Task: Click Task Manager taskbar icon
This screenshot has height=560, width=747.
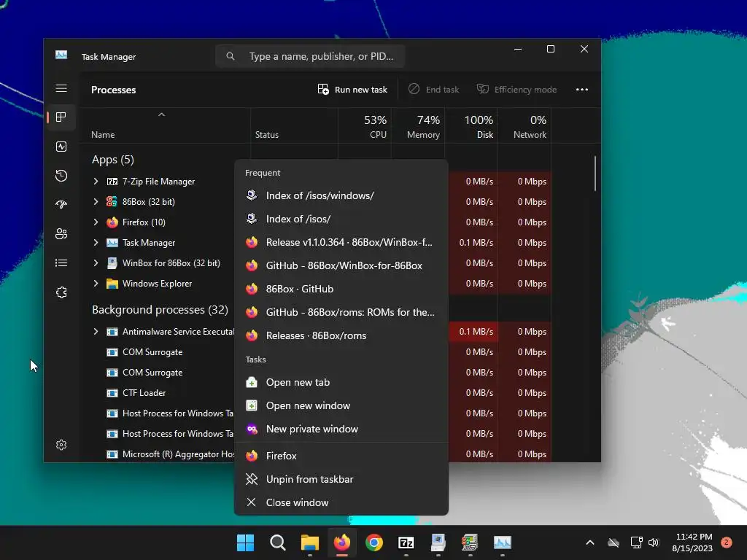Action: pyautogui.click(x=502, y=542)
